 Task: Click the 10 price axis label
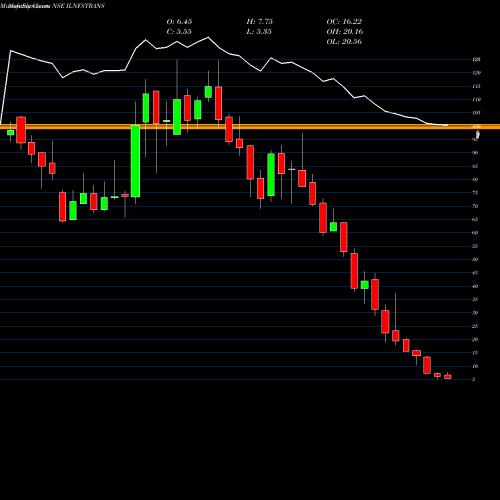[x=475, y=366]
